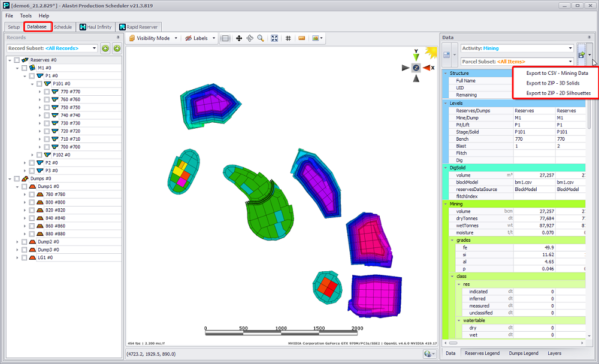Click the rotate/orbit tool icon
Viewport: 599px width, 364px height.
(250, 38)
